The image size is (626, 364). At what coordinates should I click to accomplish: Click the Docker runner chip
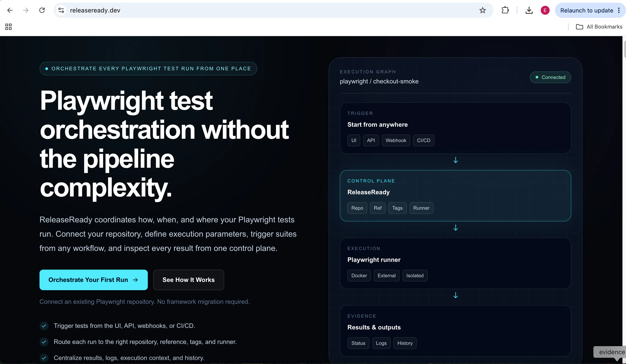[359, 275]
